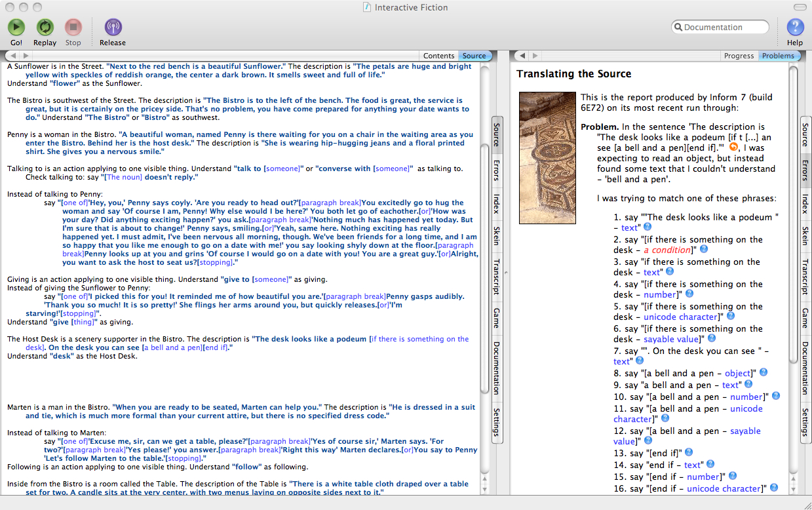Image resolution: width=812 pixels, height=510 pixels.
Task: Click inside the Documentation search field
Action: (x=720, y=27)
